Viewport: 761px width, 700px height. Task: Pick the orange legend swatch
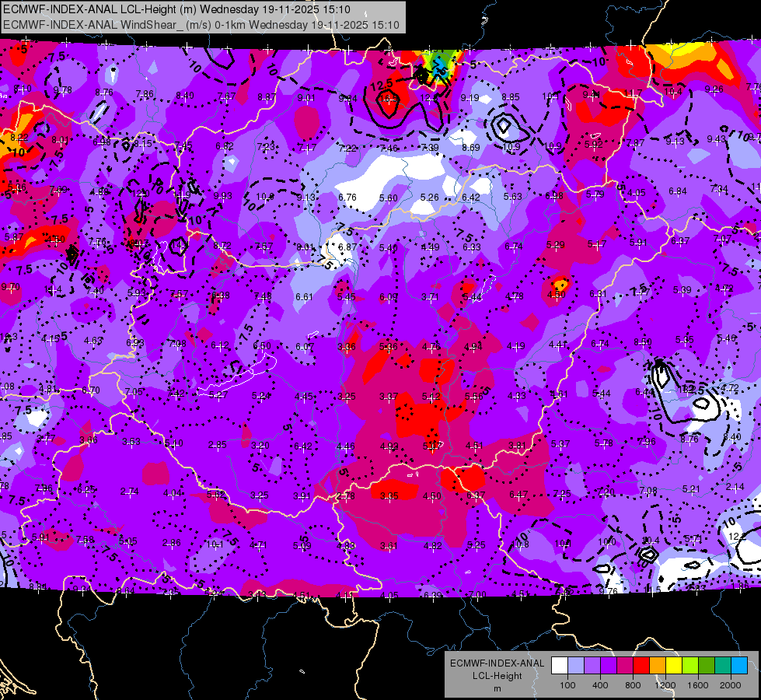pos(658,666)
